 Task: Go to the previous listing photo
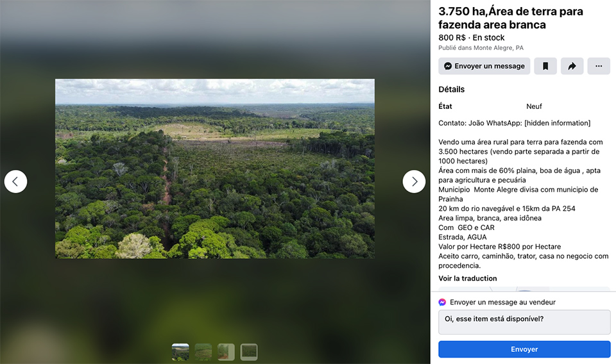(15, 181)
